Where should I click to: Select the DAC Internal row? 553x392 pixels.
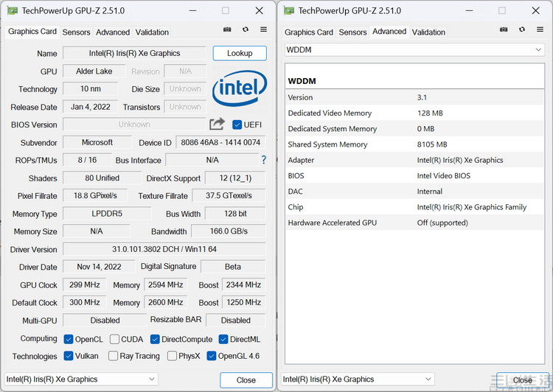point(414,192)
